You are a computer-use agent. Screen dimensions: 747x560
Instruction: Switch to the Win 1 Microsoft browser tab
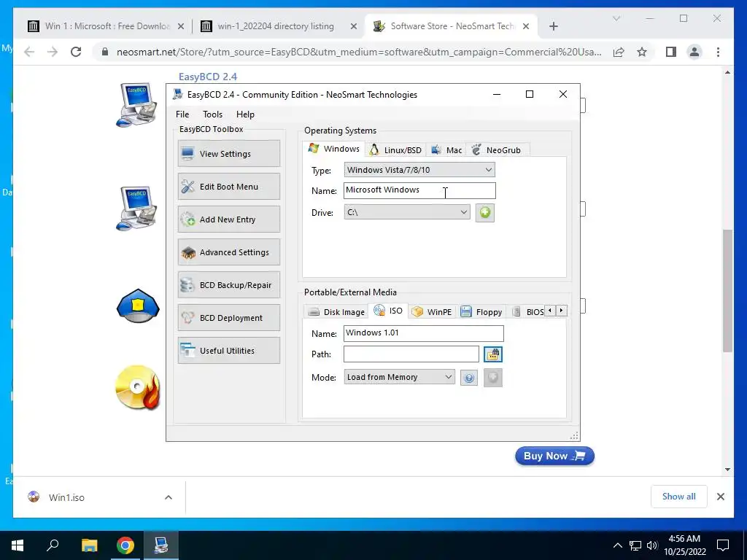click(106, 26)
